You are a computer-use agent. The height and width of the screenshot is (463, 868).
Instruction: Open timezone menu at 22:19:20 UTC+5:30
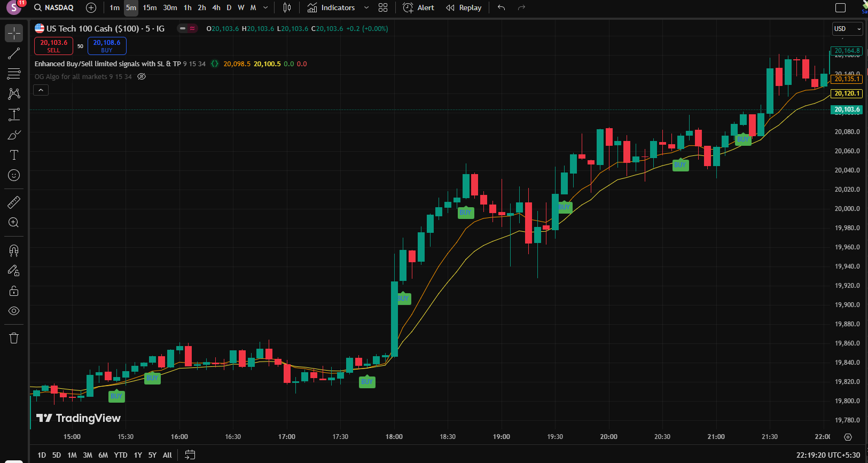click(828, 455)
